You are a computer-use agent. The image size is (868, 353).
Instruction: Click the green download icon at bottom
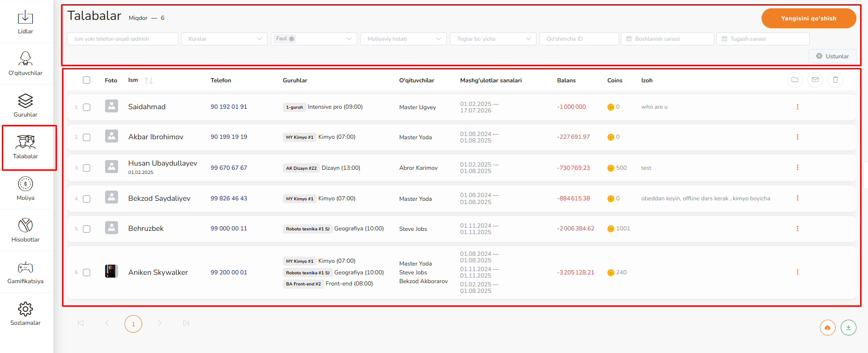click(x=849, y=328)
